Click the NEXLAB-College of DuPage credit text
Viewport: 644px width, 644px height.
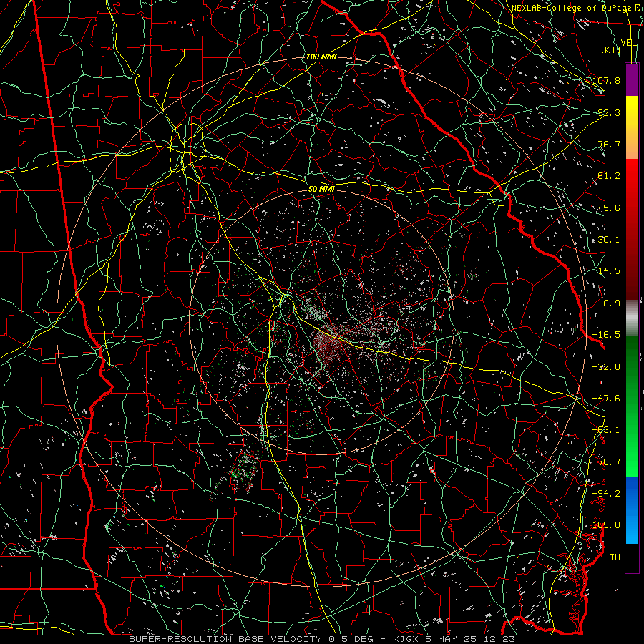point(570,8)
